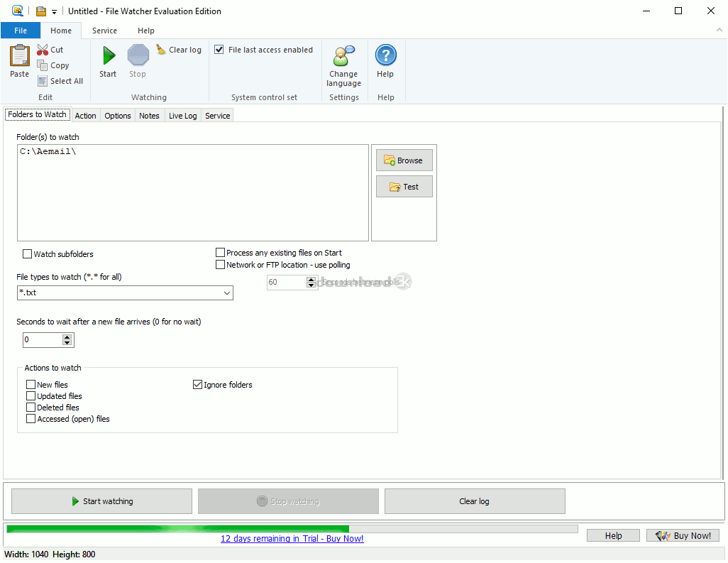Check the Updated files action

[31, 395]
